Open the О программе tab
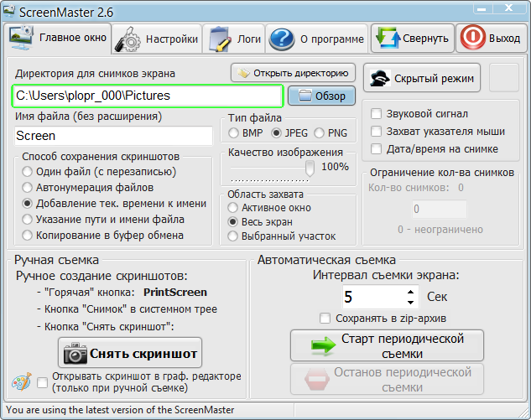 [317, 39]
